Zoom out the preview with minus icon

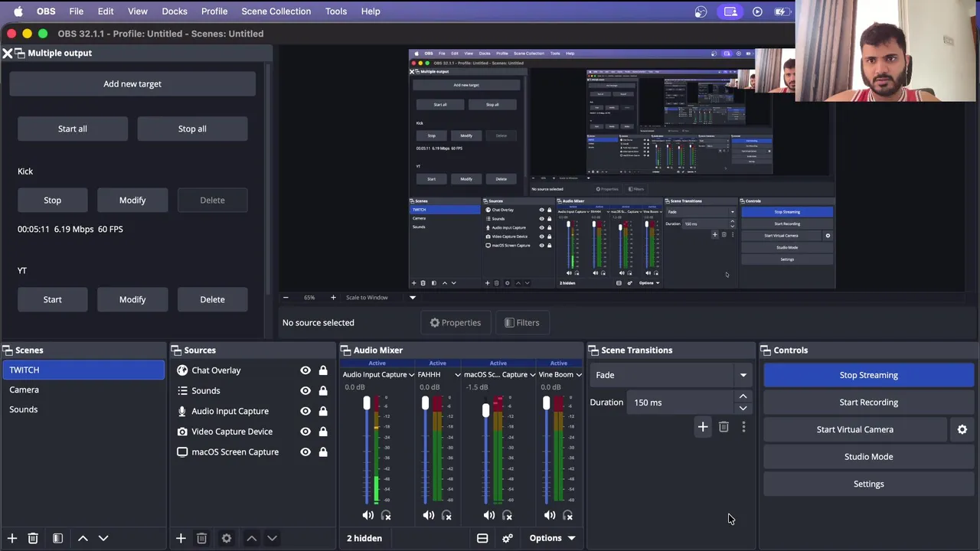(x=286, y=298)
